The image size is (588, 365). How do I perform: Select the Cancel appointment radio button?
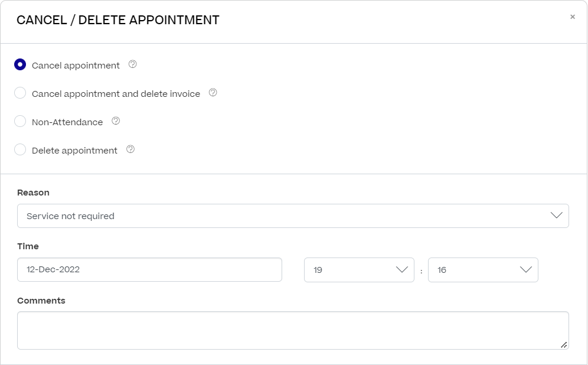pos(20,65)
